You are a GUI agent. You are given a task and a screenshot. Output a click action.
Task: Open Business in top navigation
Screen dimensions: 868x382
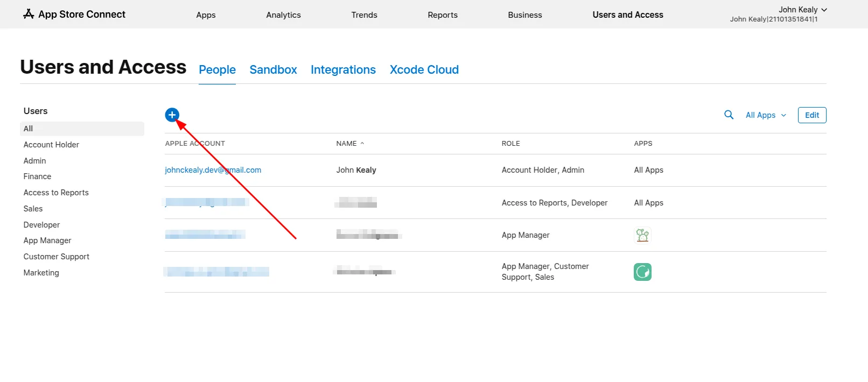(525, 15)
